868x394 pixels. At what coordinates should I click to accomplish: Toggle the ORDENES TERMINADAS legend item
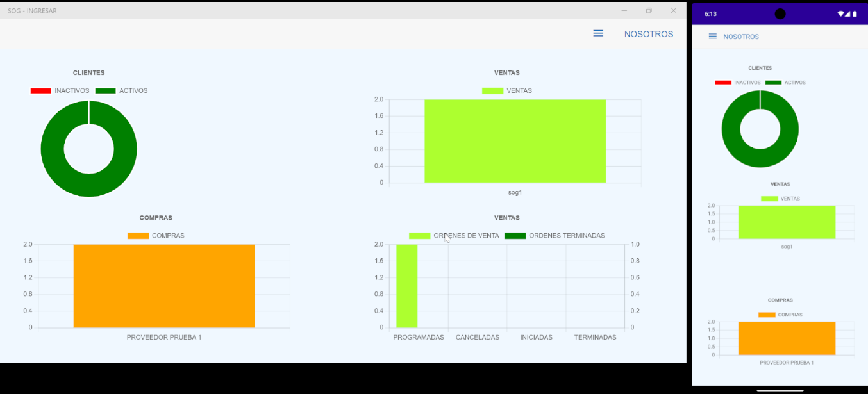coord(555,236)
